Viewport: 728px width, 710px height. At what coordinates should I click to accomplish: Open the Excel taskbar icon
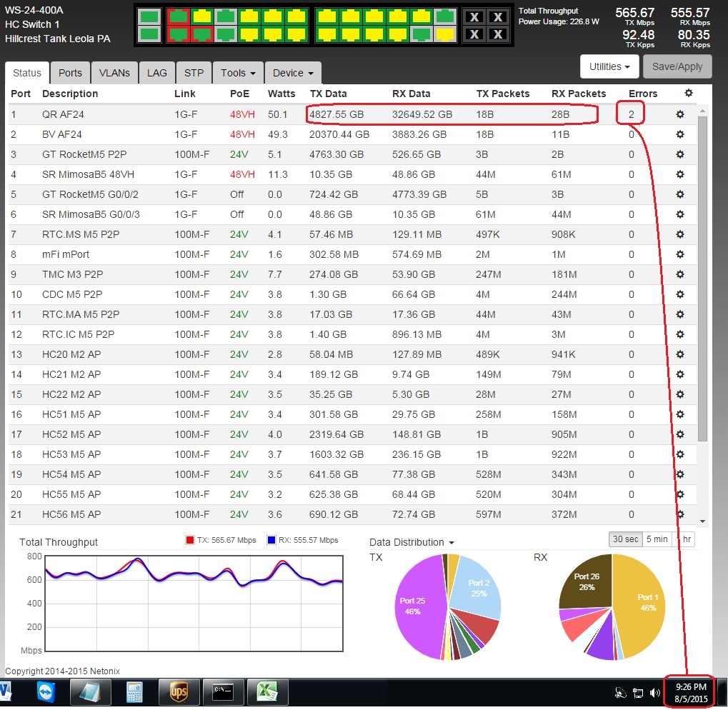click(267, 692)
